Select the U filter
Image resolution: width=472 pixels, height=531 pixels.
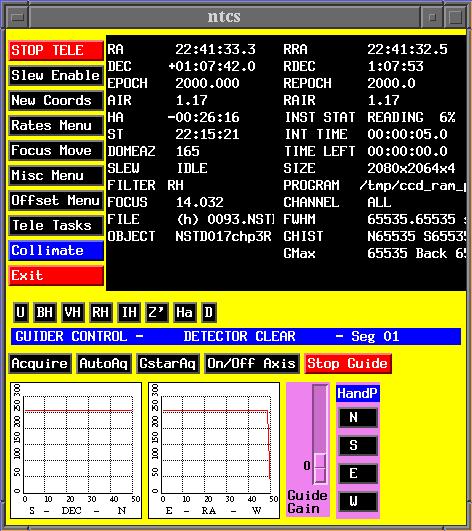pos(20,312)
